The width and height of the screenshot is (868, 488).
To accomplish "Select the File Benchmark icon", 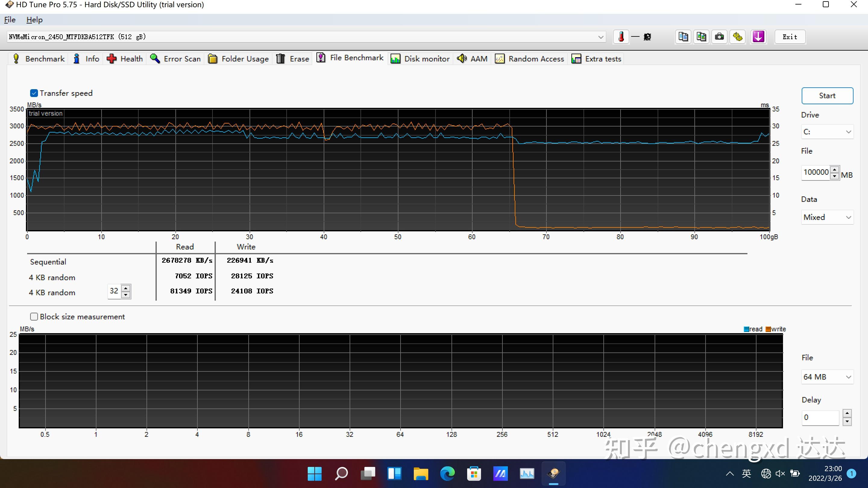I will (x=321, y=58).
